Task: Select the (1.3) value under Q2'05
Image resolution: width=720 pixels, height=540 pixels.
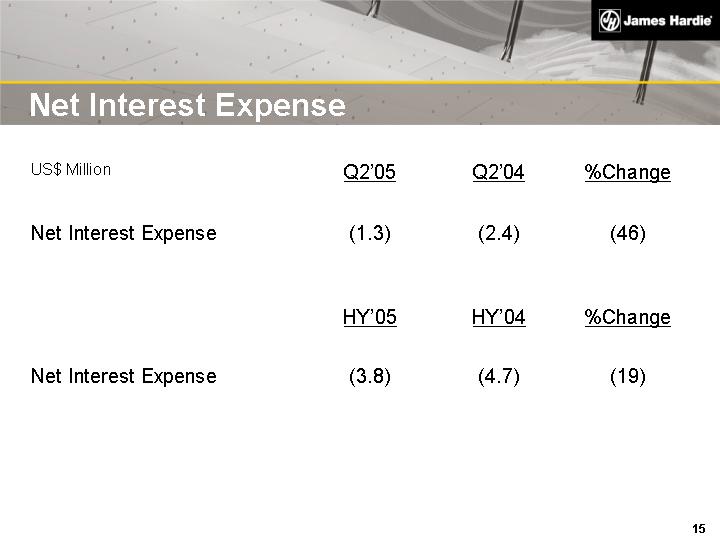Action: coord(369,234)
